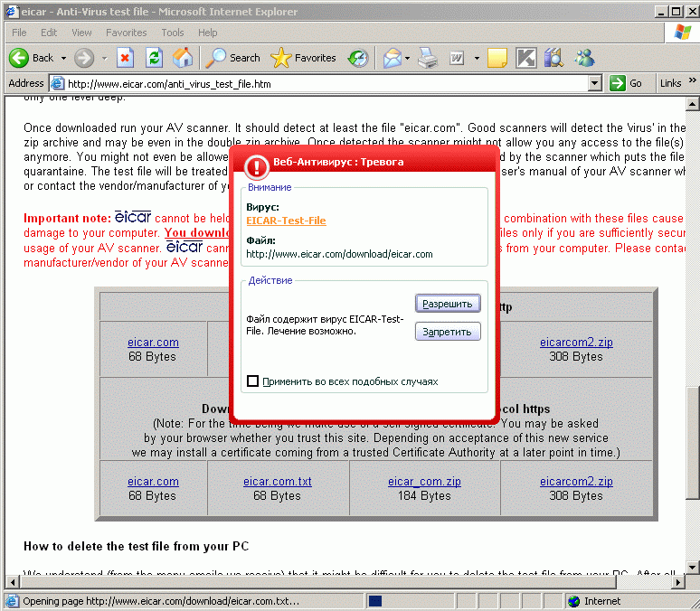Click the Mail envelope icon
Image resolution: width=700 pixels, height=611 pixels.
point(392,58)
